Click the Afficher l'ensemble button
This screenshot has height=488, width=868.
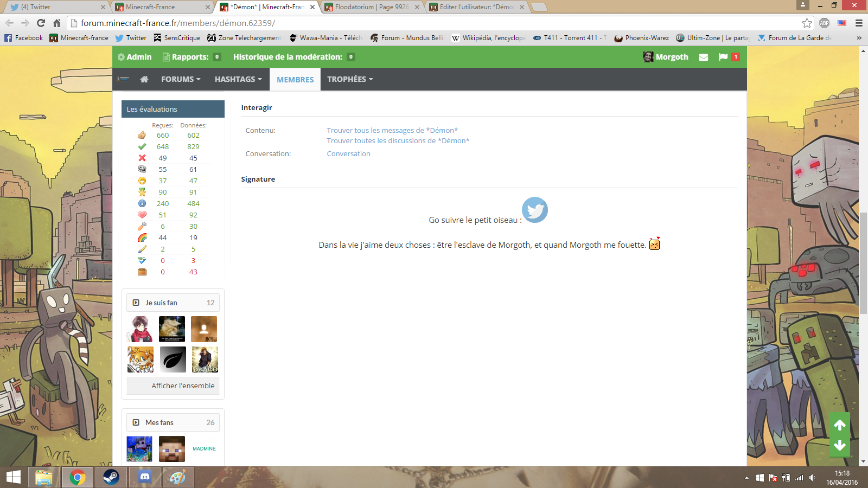(x=183, y=386)
